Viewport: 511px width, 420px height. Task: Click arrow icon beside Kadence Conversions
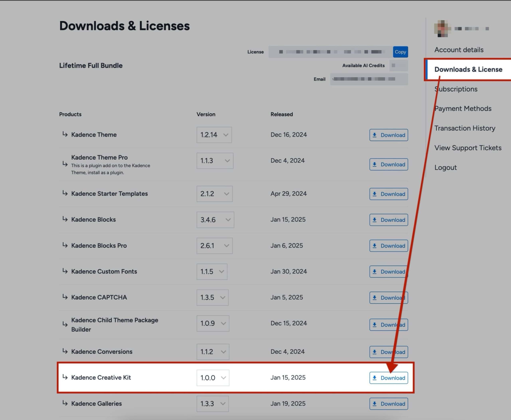click(65, 351)
